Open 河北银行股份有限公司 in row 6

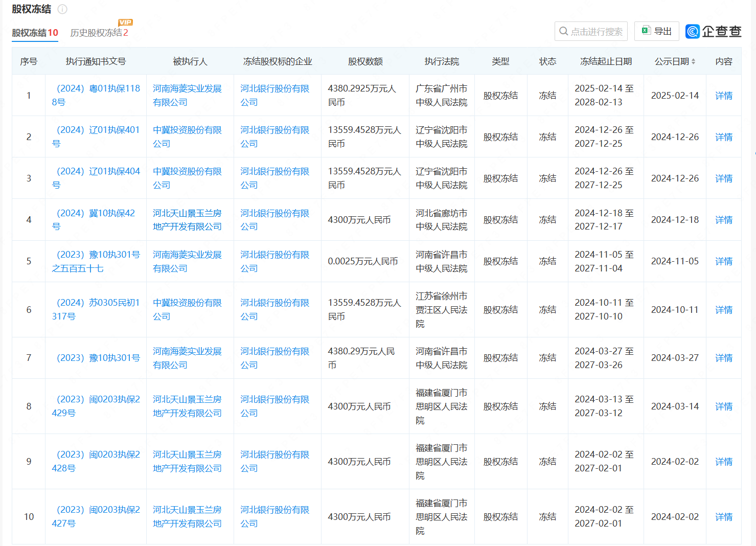pos(274,309)
